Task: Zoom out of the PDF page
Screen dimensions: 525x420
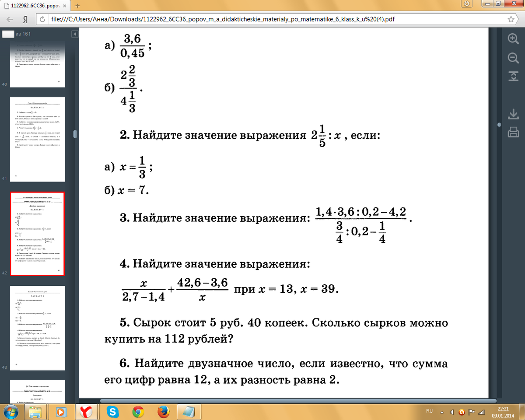Action: (513, 57)
